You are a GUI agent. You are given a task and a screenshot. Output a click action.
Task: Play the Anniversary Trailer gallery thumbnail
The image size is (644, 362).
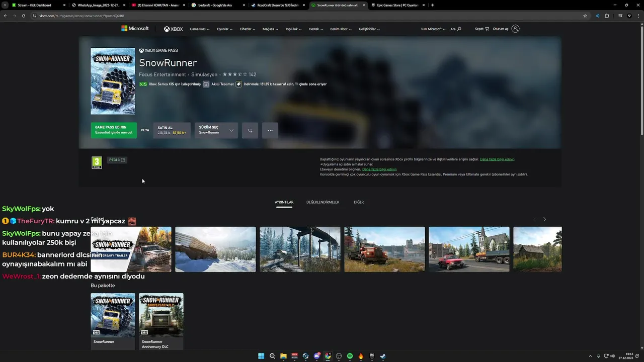(x=131, y=249)
